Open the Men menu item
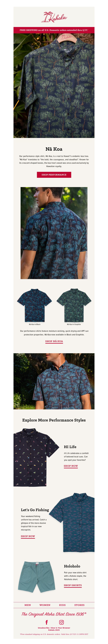 (x=28, y=605)
